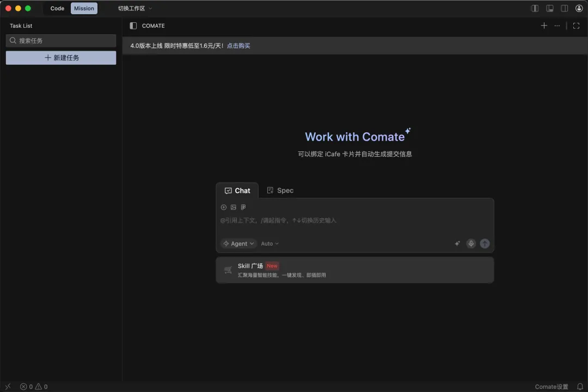Open the account profile icon
Image resolution: width=588 pixels, height=392 pixels.
pyautogui.click(x=579, y=8)
